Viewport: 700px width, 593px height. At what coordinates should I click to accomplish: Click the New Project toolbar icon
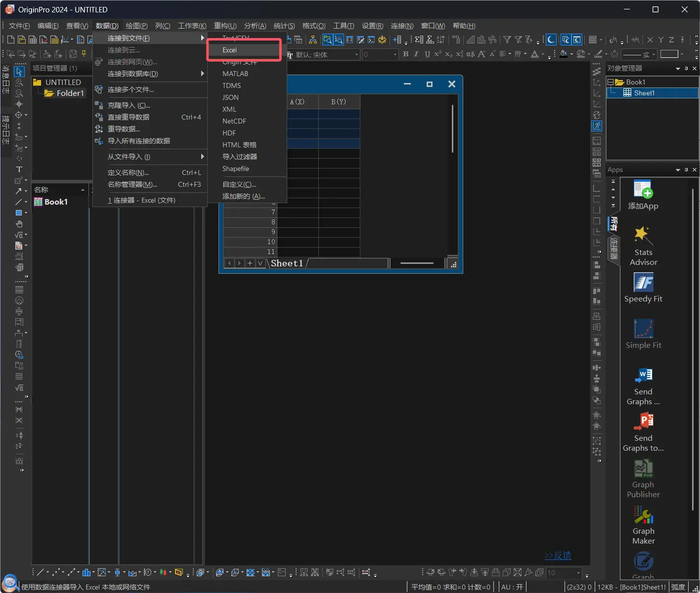[x=10, y=40]
